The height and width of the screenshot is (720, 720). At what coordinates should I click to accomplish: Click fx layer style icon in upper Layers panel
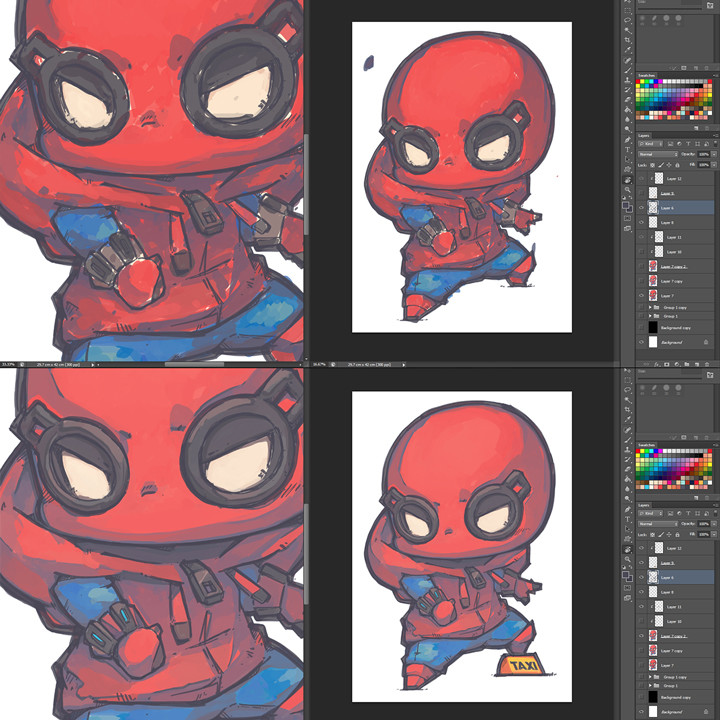pos(656,364)
